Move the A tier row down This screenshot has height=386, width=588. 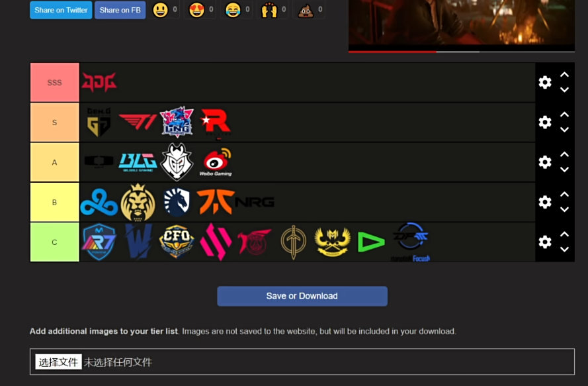click(x=564, y=169)
